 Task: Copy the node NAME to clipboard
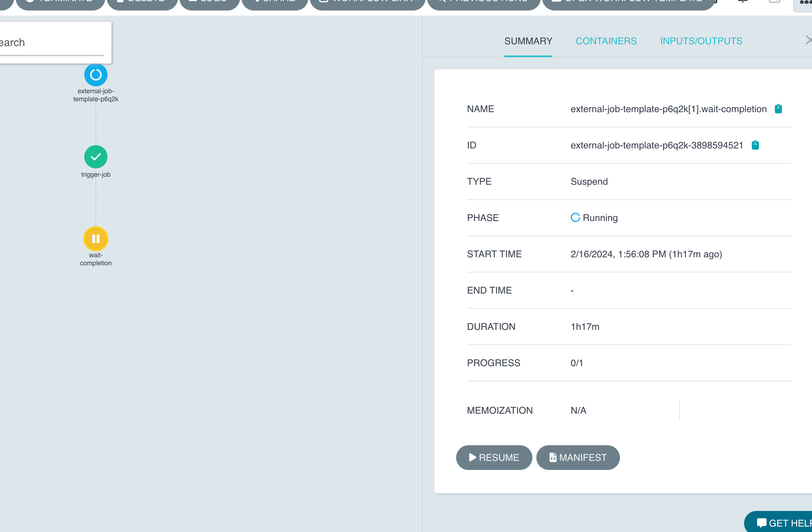[x=778, y=109]
